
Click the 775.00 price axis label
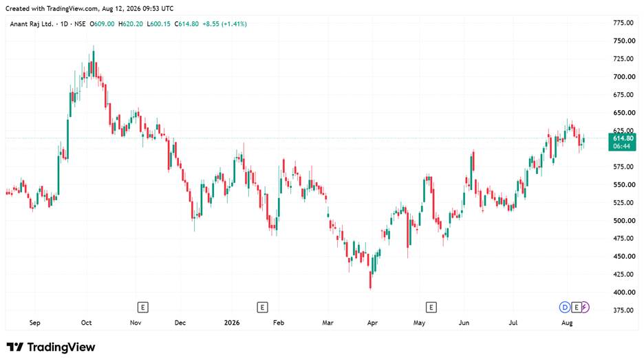[623, 23]
